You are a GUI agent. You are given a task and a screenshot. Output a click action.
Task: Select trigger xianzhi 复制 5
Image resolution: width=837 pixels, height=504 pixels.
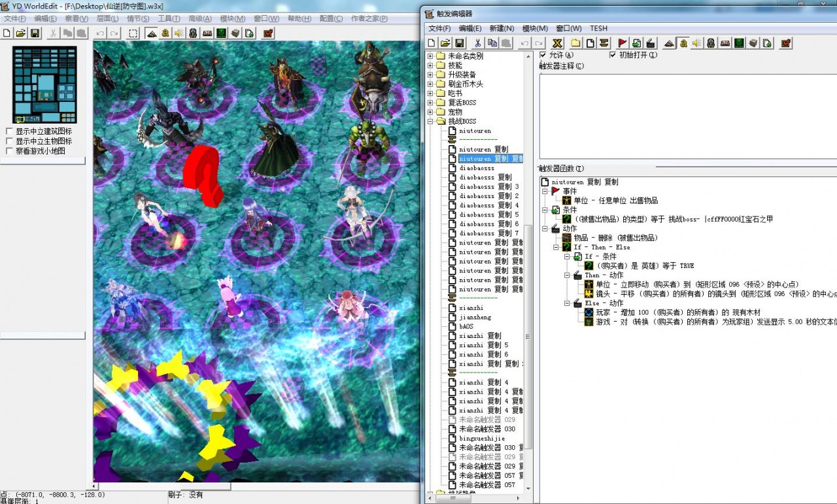pyautogui.click(x=484, y=345)
